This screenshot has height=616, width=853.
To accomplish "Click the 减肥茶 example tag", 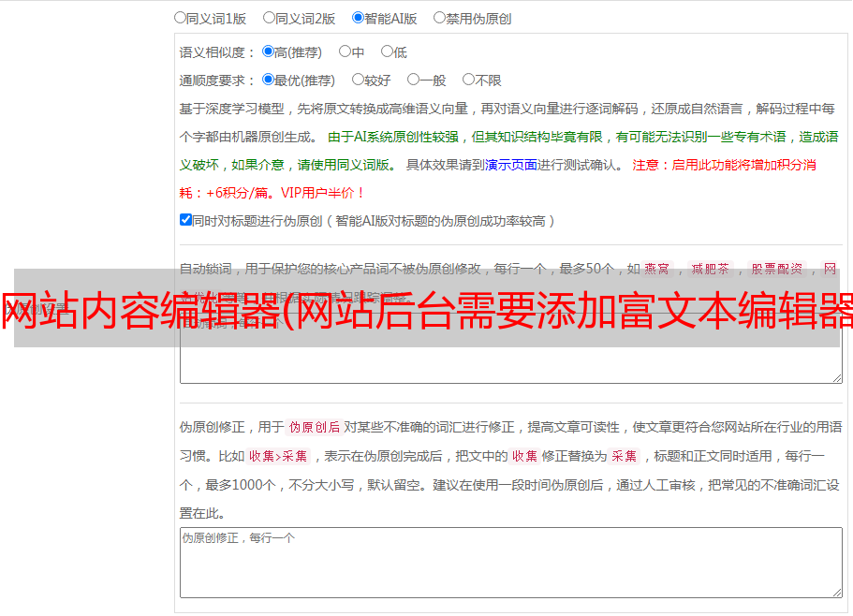I will click(710, 269).
